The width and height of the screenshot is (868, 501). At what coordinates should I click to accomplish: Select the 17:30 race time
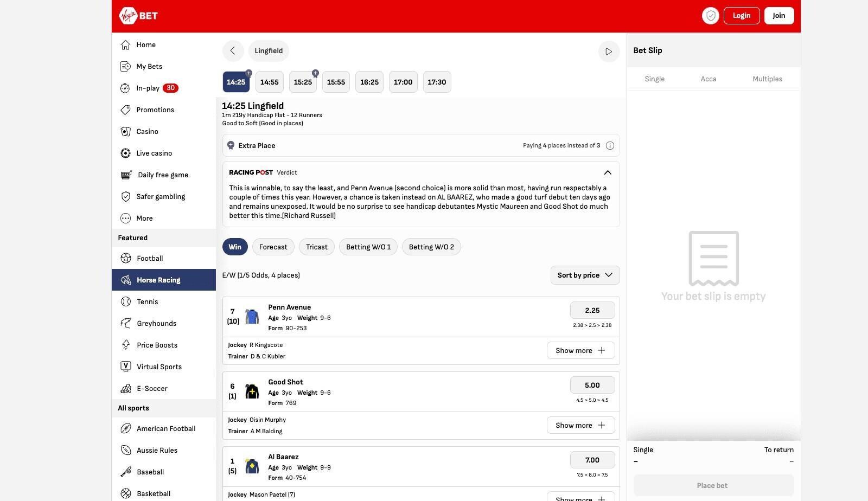(x=437, y=82)
